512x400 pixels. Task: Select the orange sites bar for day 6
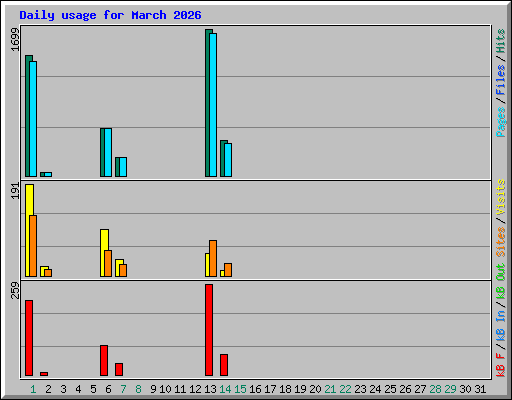coord(108,263)
